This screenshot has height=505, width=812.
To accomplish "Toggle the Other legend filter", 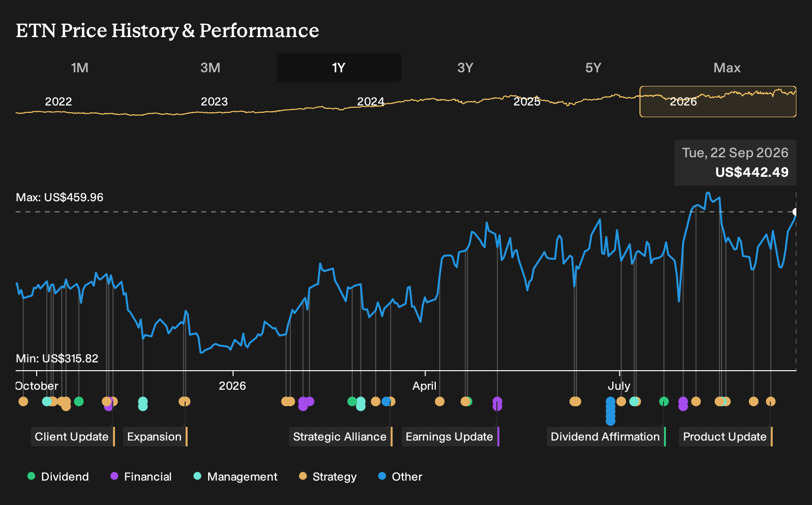I will pos(400,476).
